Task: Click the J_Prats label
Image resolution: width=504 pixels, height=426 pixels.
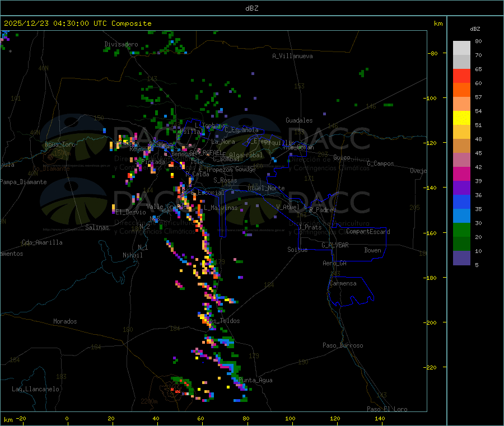Action: (310, 227)
